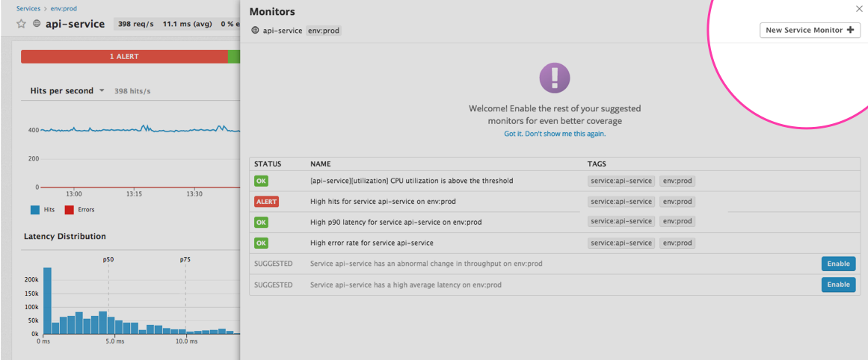868x360 pixels.
Task: Star the api-service as favorite
Action: coord(22,24)
